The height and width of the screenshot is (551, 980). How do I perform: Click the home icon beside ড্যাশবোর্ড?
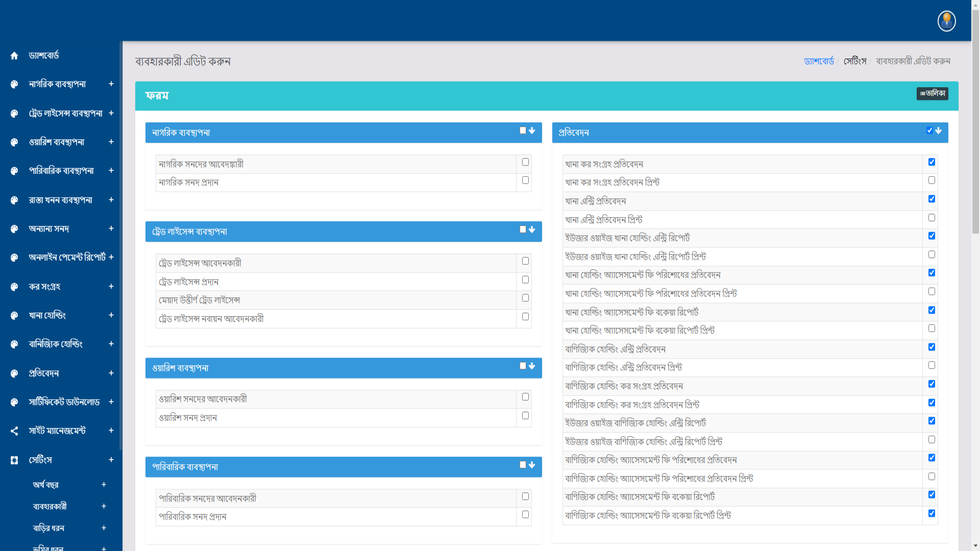coord(14,56)
